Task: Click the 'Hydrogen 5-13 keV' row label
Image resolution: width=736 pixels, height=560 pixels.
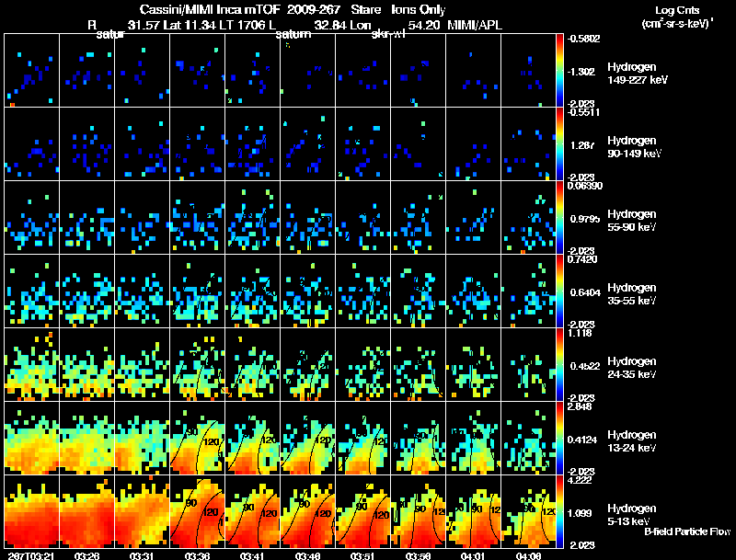Action: [x=632, y=515]
